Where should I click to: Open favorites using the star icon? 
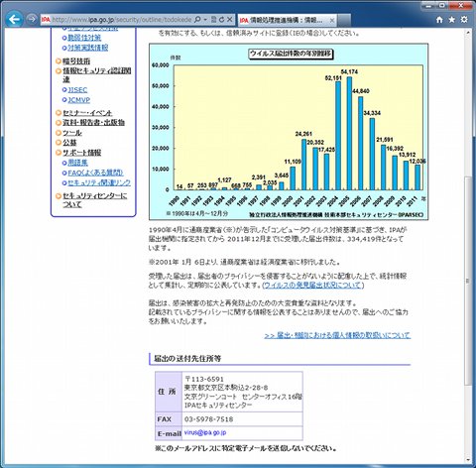452,20
